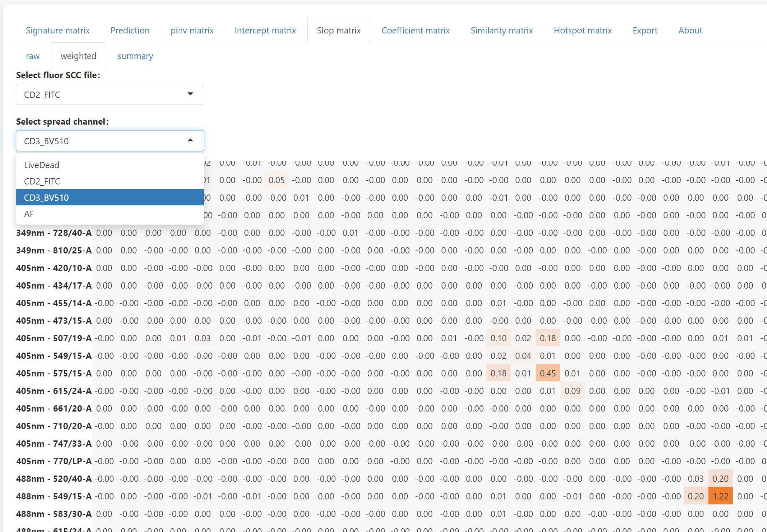The image size is (767, 532).
Task: Collapse the spread channel dropdown arrow
Action: click(x=190, y=141)
